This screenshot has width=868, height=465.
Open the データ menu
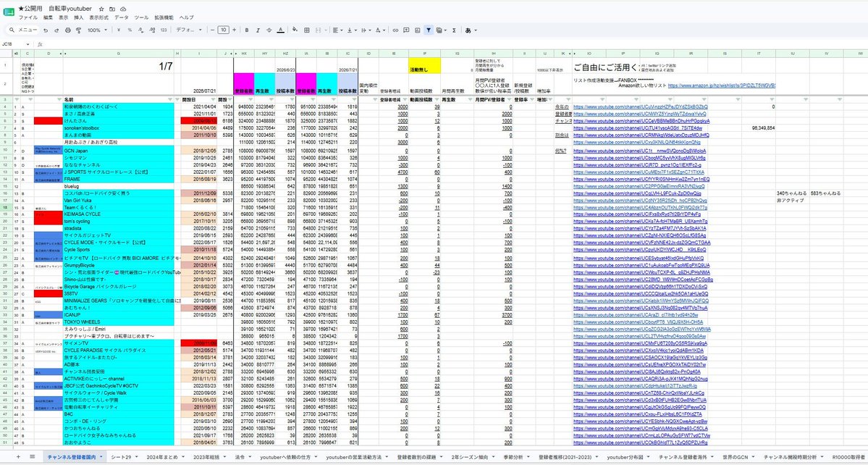click(121, 17)
